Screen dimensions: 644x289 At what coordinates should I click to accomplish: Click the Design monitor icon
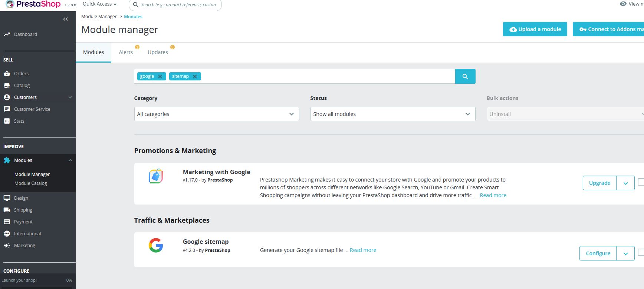click(7, 198)
